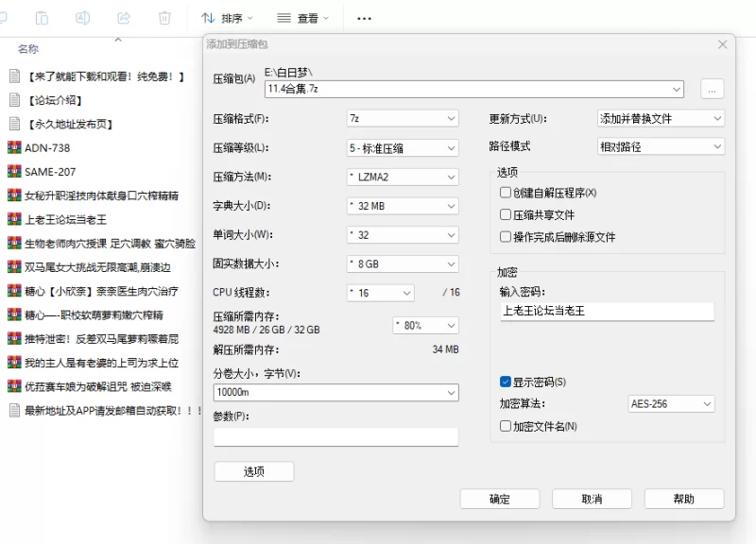The width and height of the screenshot is (756, 544).
Task: Open the 查看 view menu
Action: tap(303, 18)
